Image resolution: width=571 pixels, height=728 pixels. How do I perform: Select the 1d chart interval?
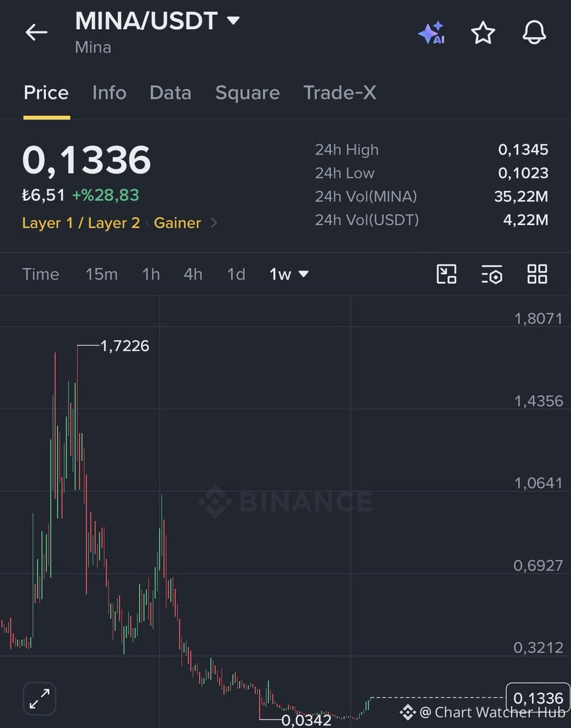(x=236, y=274)
